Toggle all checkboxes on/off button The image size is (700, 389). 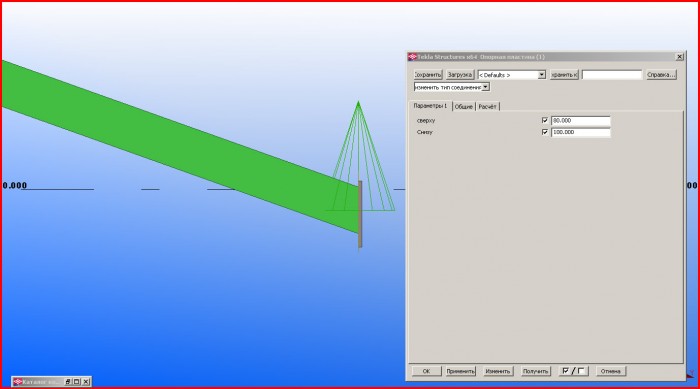[x=574, y=371]
